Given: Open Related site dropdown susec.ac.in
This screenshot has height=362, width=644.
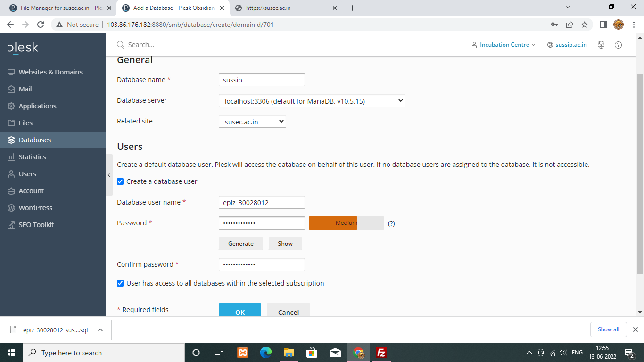Looking at the screenshot, I should (x=252, y=122).
